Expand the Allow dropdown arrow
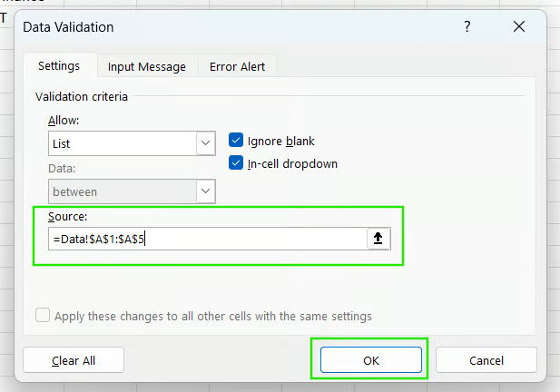This screenshot has width=560, height=392. [x=205, y=143]
